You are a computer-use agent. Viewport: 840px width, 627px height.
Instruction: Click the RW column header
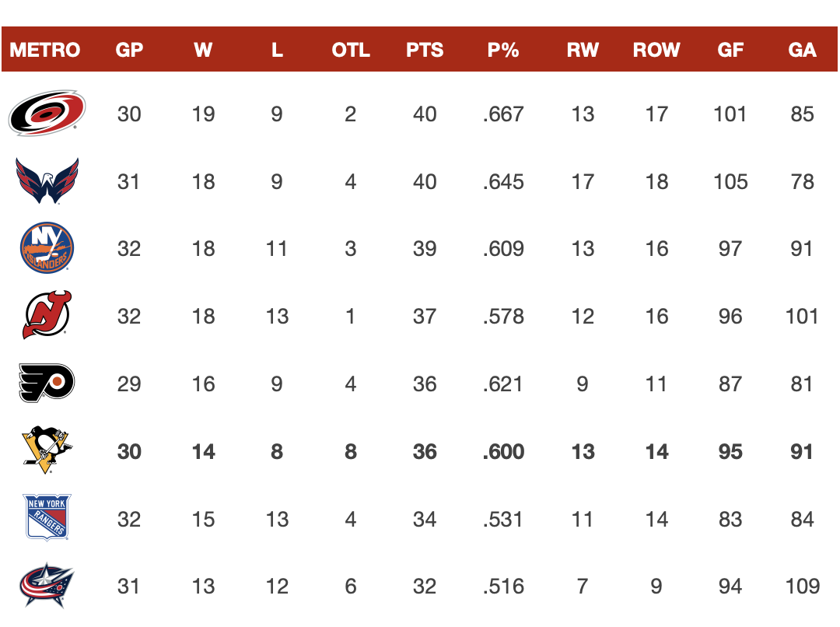[x=583, y=50]
